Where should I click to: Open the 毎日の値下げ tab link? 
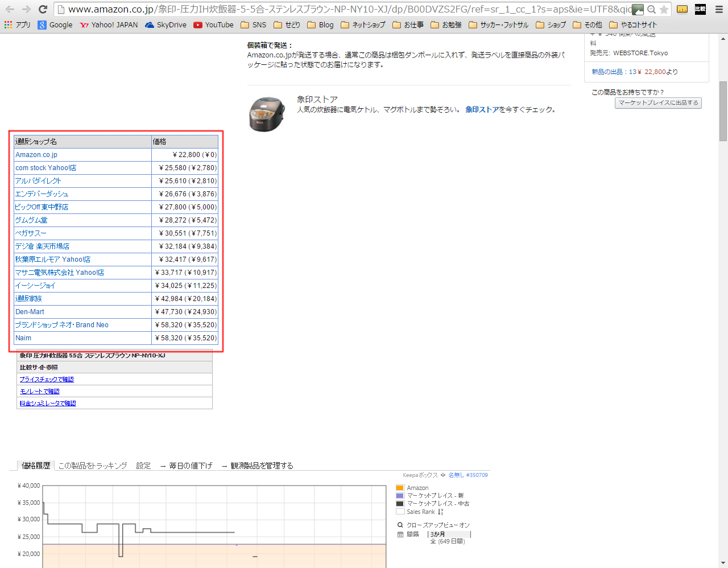tap(186, 466)
